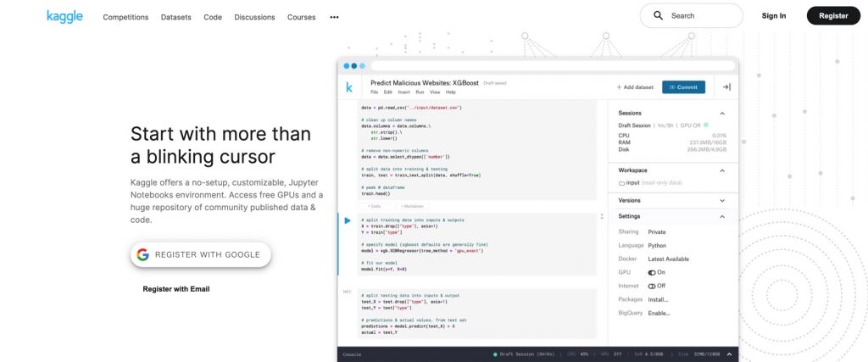Click the + Markdown button below cell
Viewport: 868px width, 362px height.
coord(411,206)
